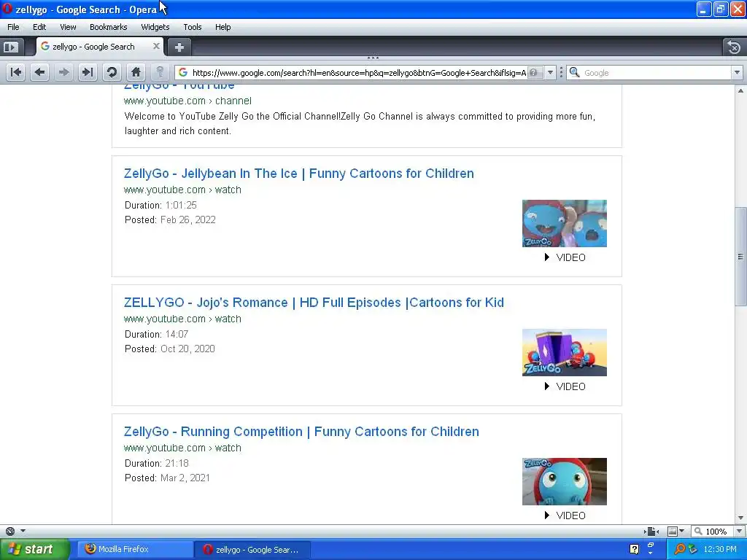Click the Duration: 1:01:25 text
This screenshot has width=747, height=560.
160,205
